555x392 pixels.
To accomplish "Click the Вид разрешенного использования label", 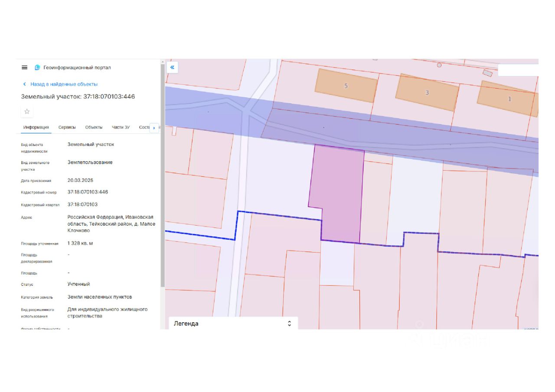I will tap(37, 313).
